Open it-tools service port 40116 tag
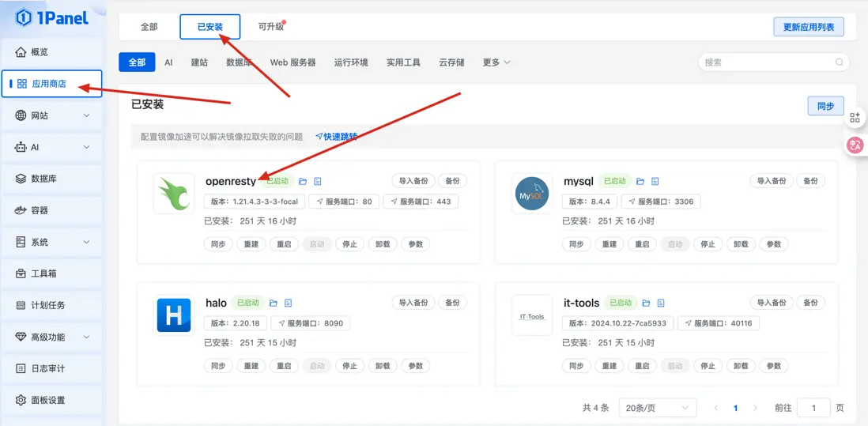This screenshot has height=426, width=868. [x=719, y=323]
